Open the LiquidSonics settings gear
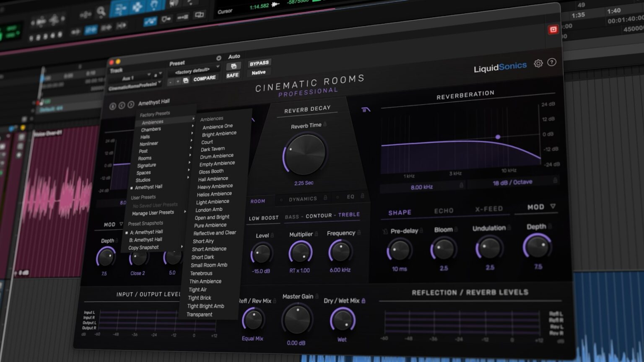Screen dimensions: 644x362 (538, 63)
